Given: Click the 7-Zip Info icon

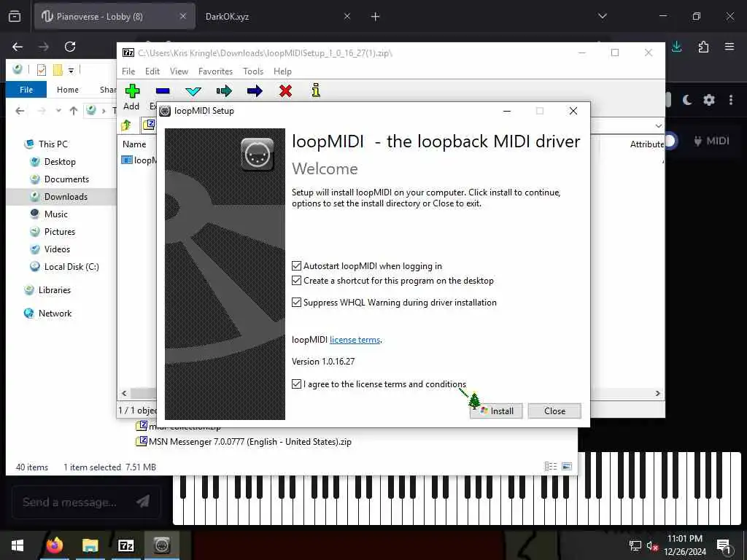Looking at the screenshot, I should tap(315, 90).
